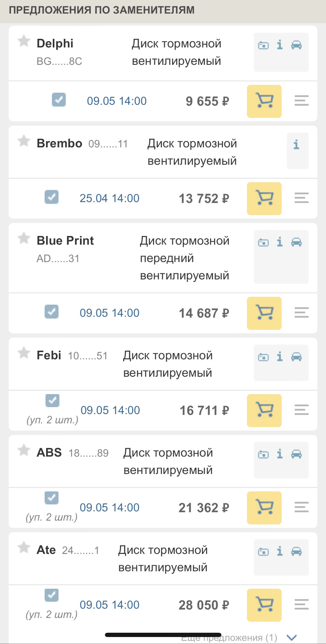Toggle the checkbox for Blue Print offer
The height and width of the screenshot is (644, 326).
[52, 311]
